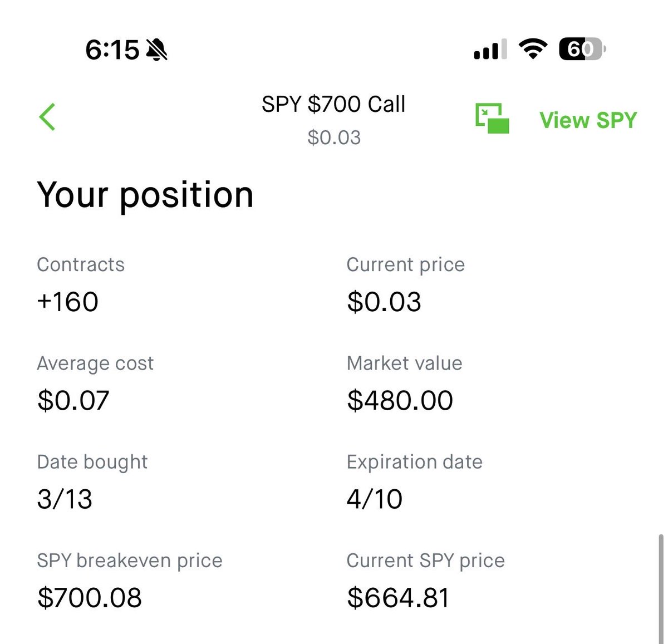This screenshot has height=644, width=668.
Task: Open the View SPY link
Action: click(588, 120)
